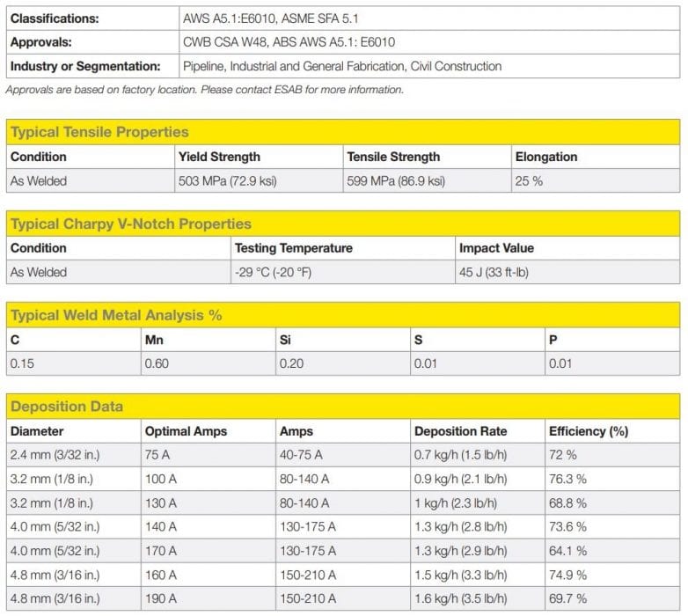This screenshot has width=688, height=616.
Task: Click the 1.6 kg/h (3.5 lb/h) deposition rate
Action: click(x=460, y=597)
